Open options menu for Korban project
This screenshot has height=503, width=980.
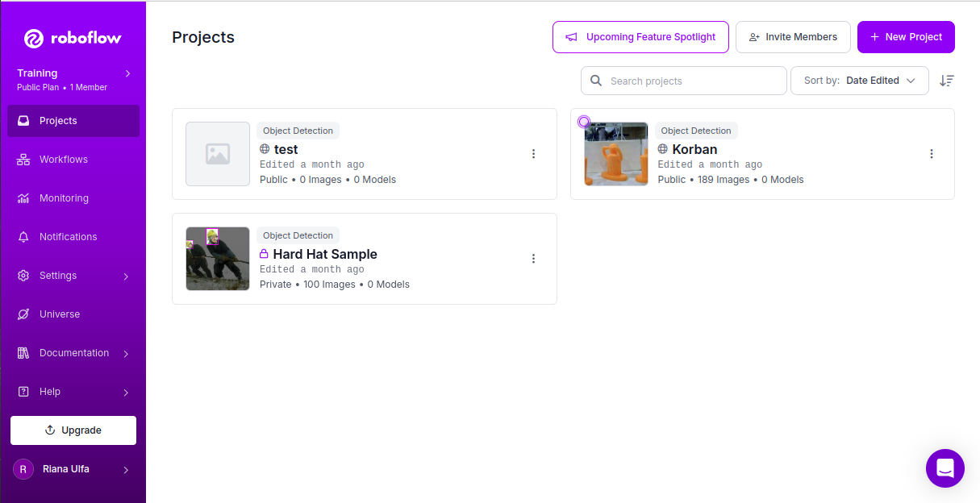click(932, 154)
